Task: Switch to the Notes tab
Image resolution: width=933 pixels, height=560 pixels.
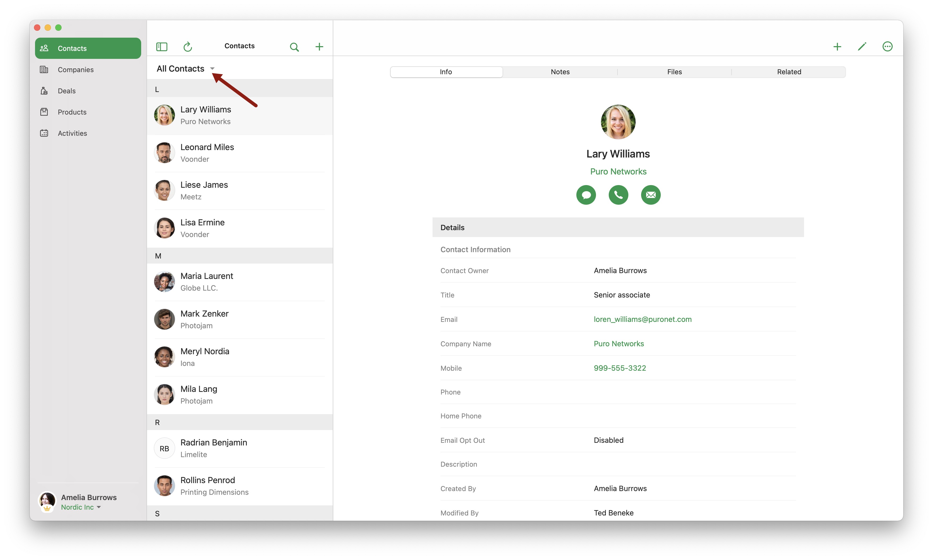Action: (560, 72)
